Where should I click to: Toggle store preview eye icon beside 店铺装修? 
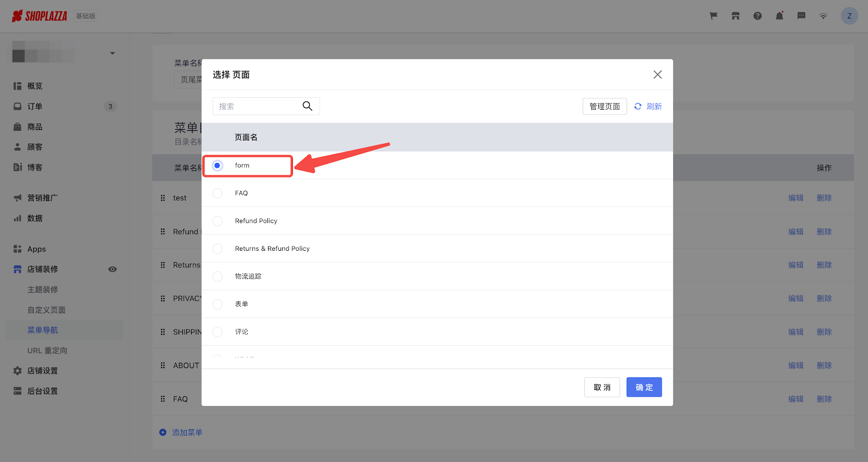[x=112, y=269]
